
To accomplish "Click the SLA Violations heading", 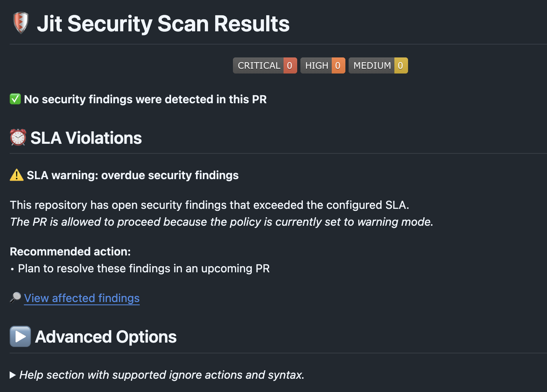I will coord(86,138).
